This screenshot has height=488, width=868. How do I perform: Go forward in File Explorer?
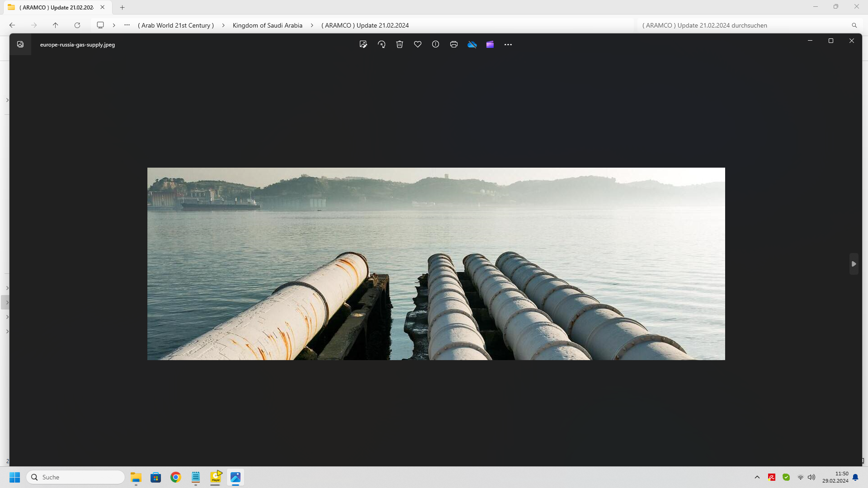(x=34, y=25)
